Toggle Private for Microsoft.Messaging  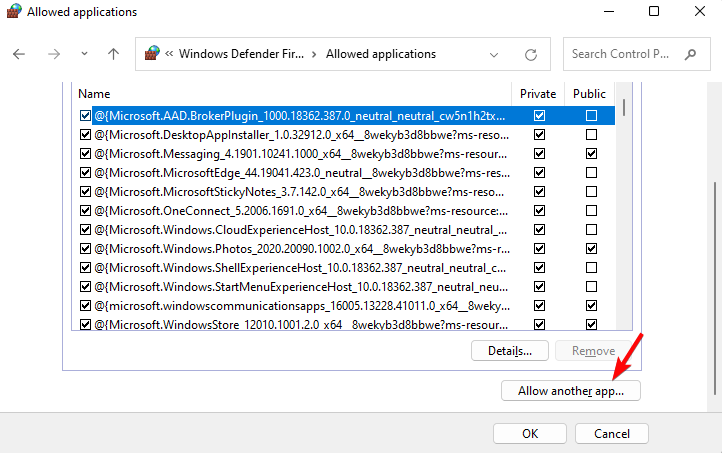coord(539,153)
